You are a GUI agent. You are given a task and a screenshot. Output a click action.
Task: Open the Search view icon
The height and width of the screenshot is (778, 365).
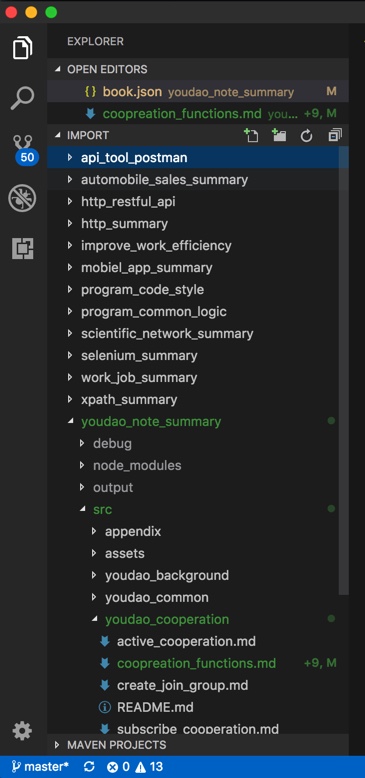[23, 98]
